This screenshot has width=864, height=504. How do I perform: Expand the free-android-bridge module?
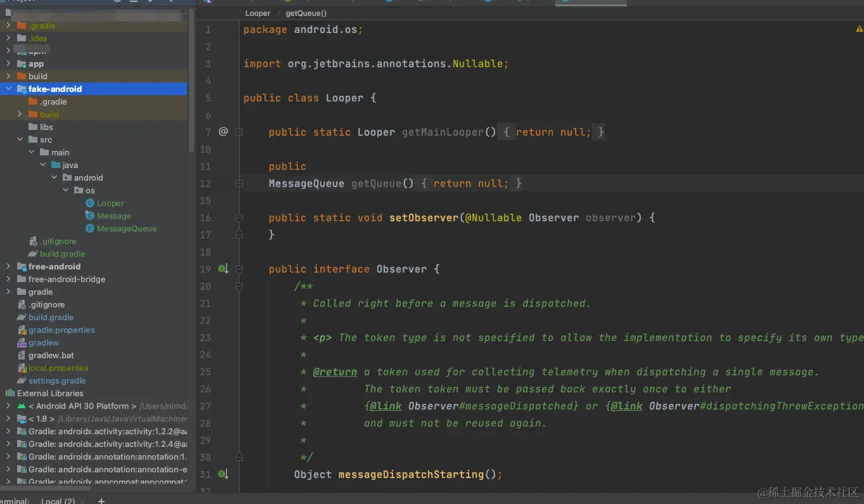click(x=8, y=279)
